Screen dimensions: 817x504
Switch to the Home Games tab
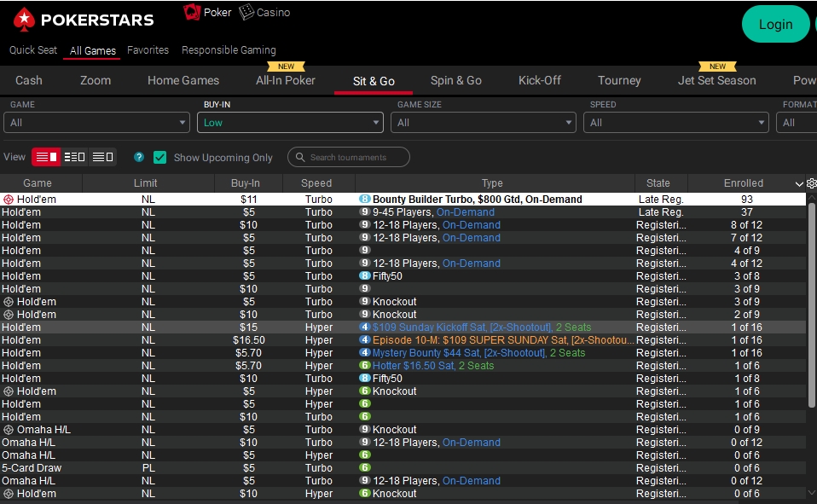pyautogui.click(x=183, y=80)
